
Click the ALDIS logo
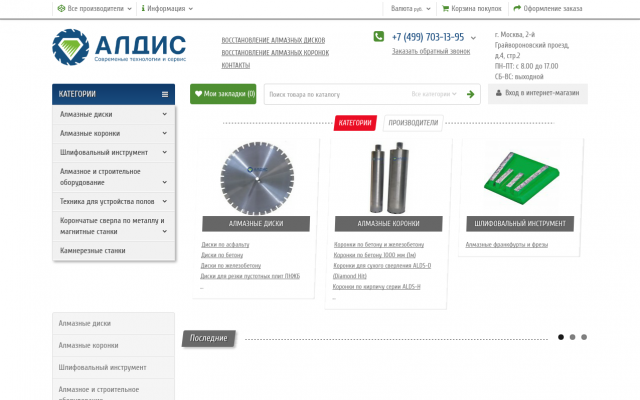pos(119,47)
